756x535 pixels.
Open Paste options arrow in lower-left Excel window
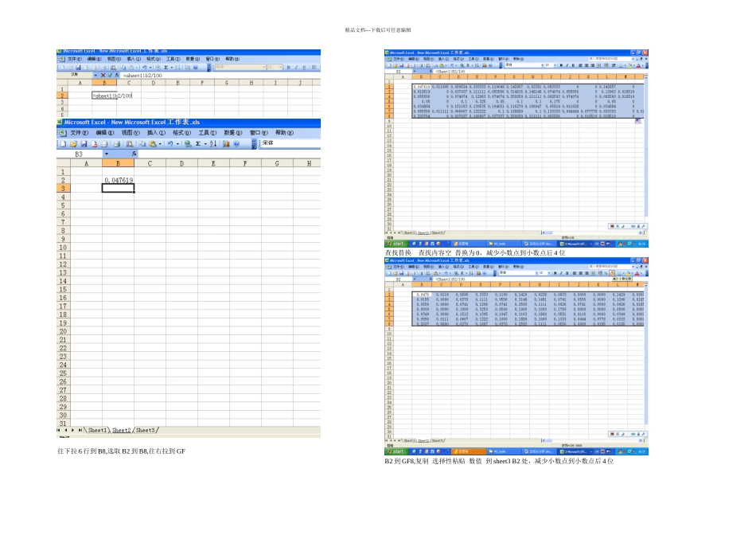(160, 144)
